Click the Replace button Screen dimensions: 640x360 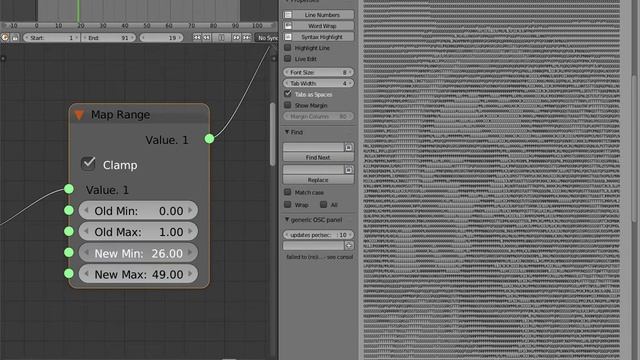318,180
